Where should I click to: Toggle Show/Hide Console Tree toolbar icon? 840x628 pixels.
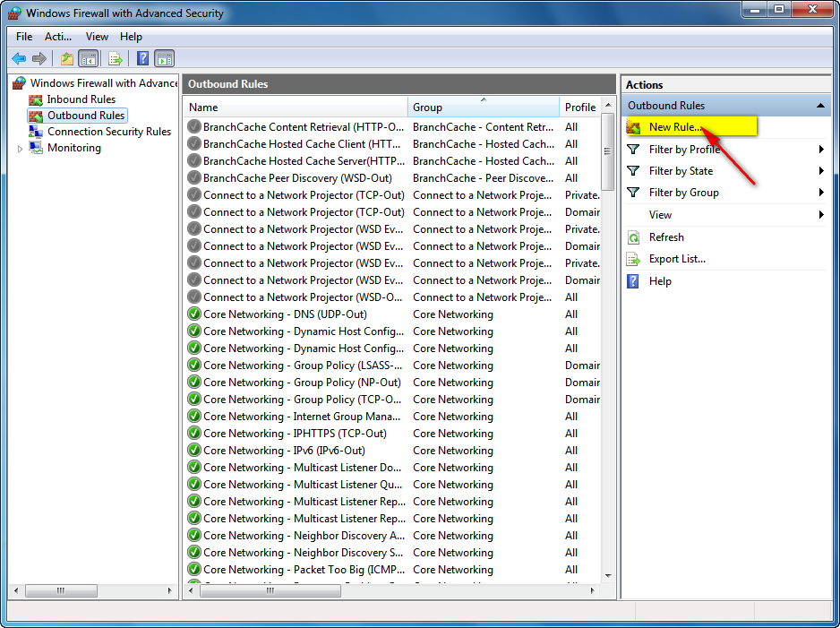click(x=89, y=58)
